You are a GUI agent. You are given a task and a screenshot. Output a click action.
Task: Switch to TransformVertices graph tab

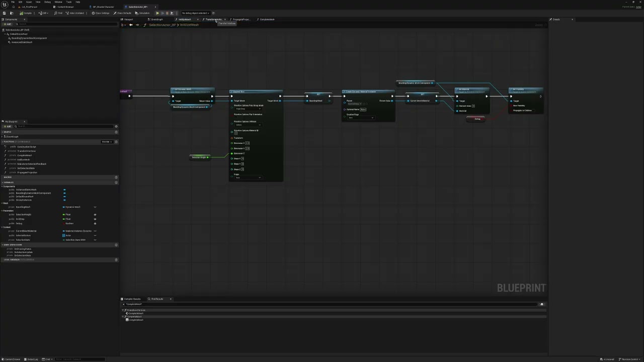[213, 19]
